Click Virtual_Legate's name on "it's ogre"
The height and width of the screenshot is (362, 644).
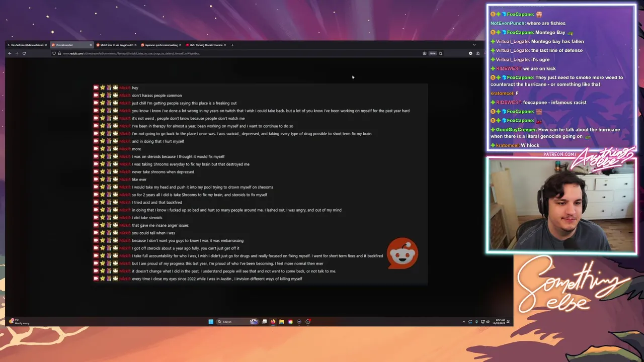(512, 59)
